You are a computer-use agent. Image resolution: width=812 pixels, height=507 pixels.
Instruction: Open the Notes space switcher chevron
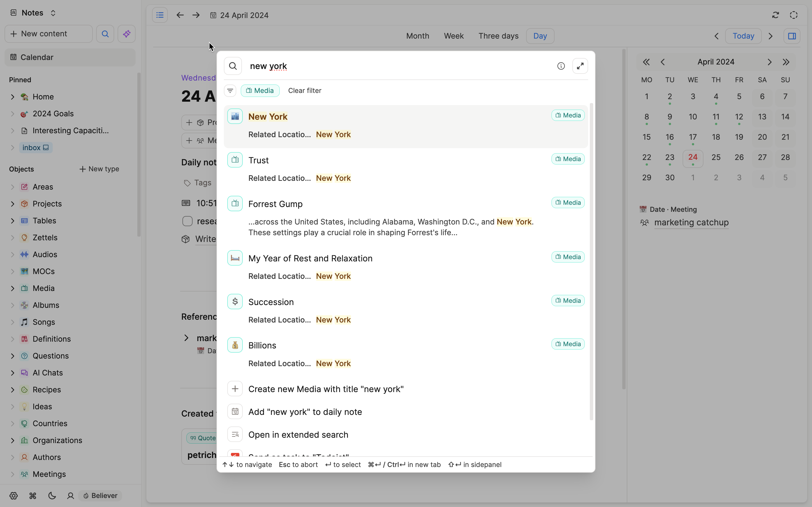(53, 13)
